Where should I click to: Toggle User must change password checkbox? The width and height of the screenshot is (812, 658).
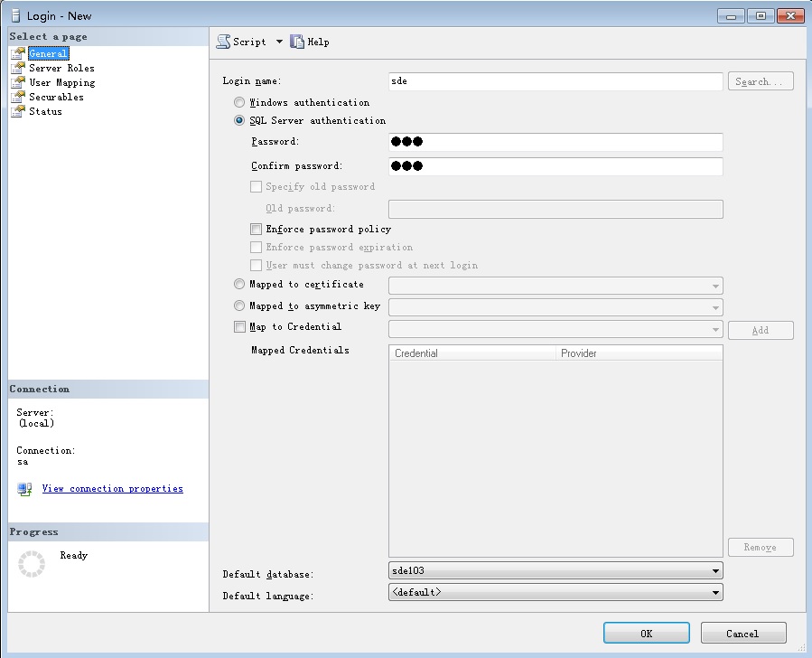[x=256, y=265]
